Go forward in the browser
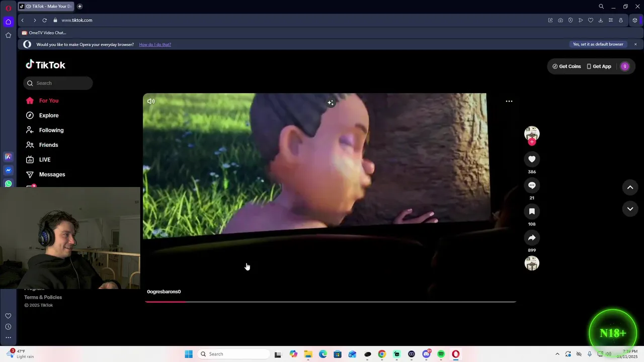 34,20
